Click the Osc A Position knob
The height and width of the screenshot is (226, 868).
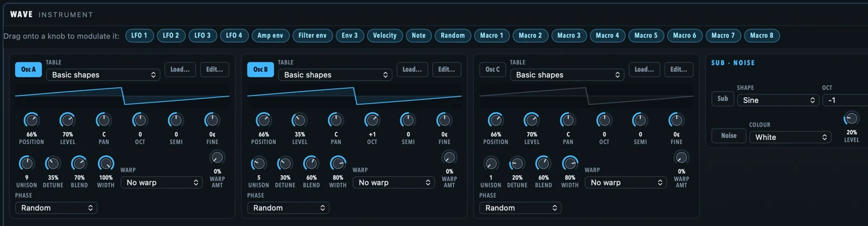(x=31, y=120)
